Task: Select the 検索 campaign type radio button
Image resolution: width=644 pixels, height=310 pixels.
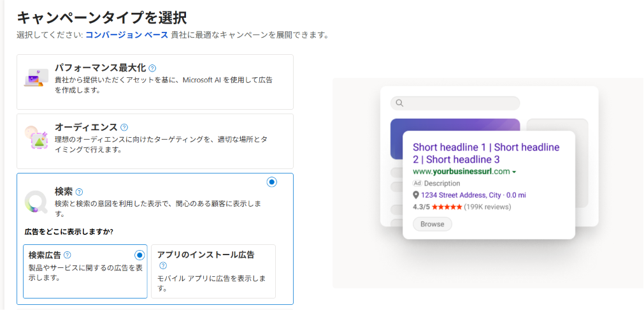Action: (272, 182)
